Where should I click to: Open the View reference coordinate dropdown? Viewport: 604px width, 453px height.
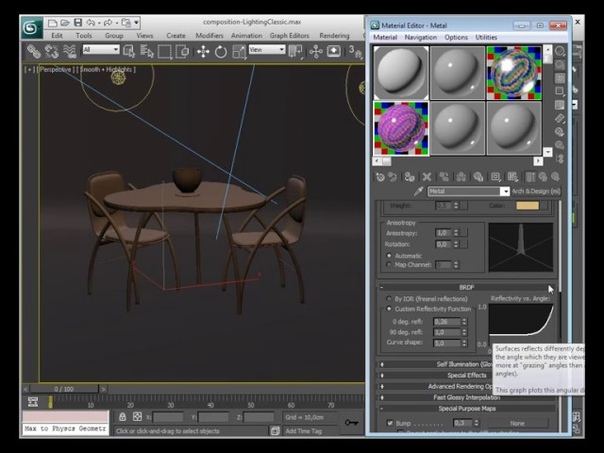(267, 50)
